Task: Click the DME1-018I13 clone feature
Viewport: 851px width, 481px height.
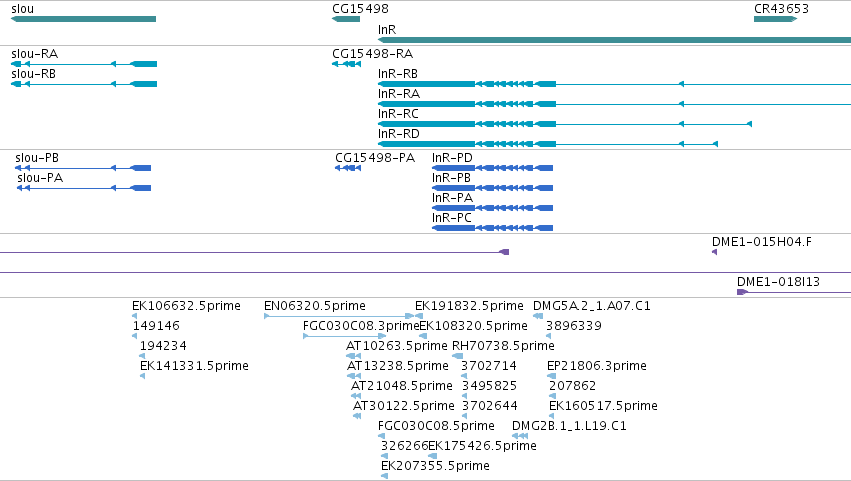Action: (x=794, y=292)
